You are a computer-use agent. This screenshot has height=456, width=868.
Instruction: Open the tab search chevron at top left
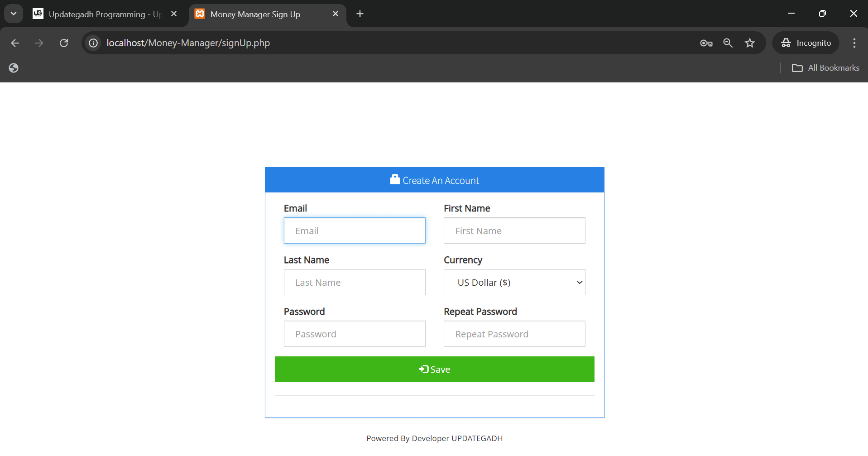[13, 13]
